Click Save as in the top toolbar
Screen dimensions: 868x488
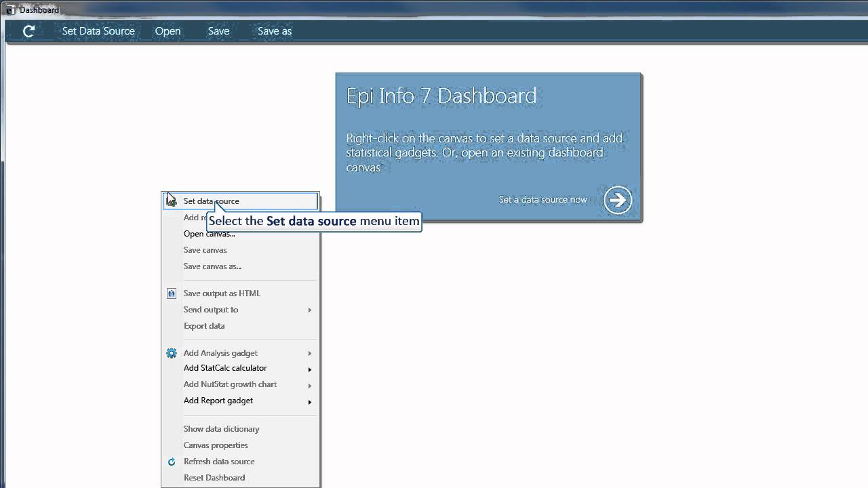click(x=275, y=31)
